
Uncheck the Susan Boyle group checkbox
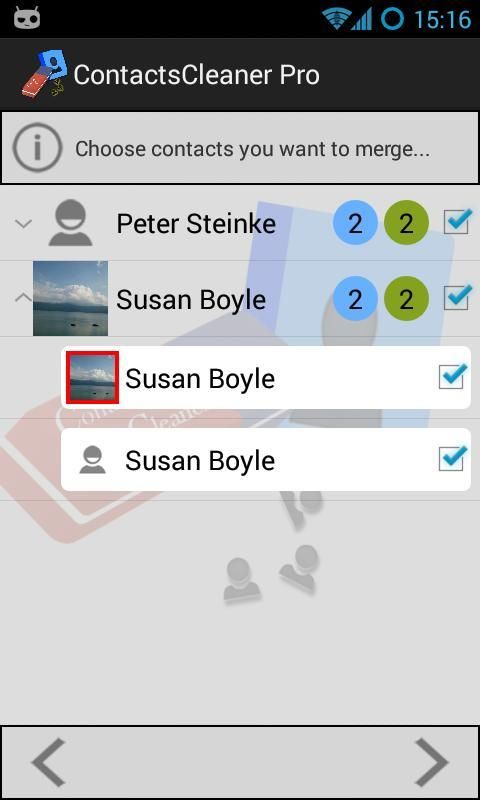456,297
